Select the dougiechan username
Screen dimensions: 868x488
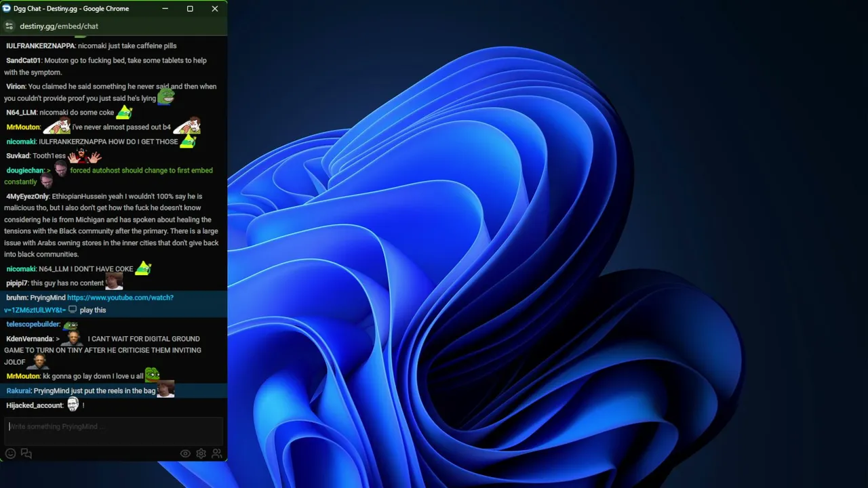25,170
